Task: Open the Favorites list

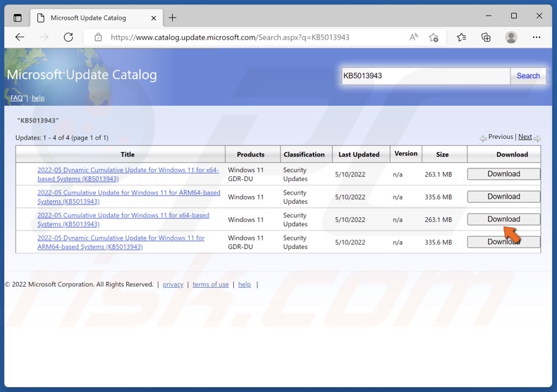Action: 461,37
